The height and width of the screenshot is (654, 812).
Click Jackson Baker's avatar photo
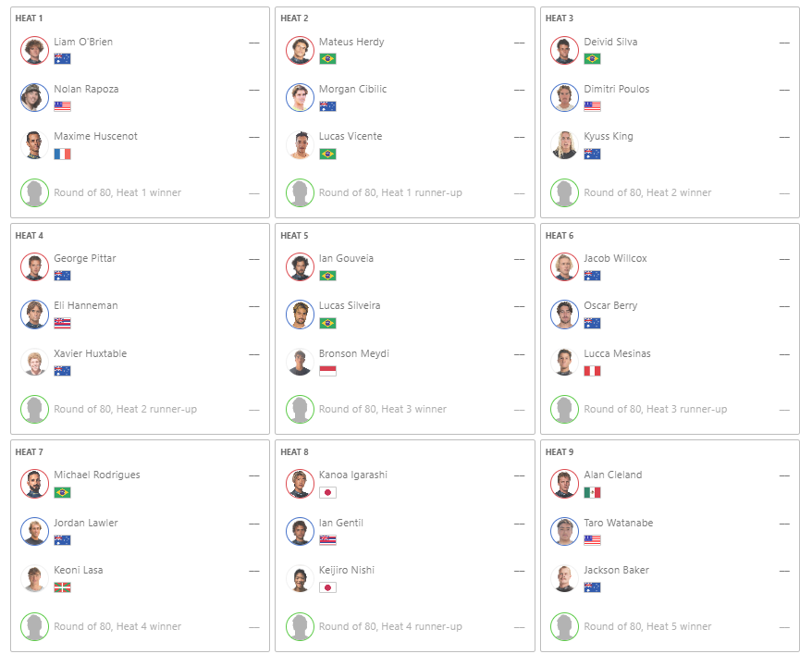pyautogui.click(x=564, y=578)
